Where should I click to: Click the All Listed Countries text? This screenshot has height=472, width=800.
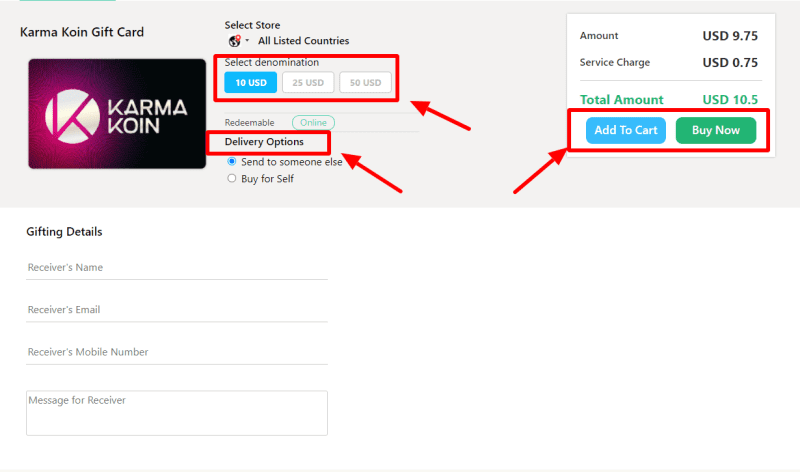coord(304,41)
